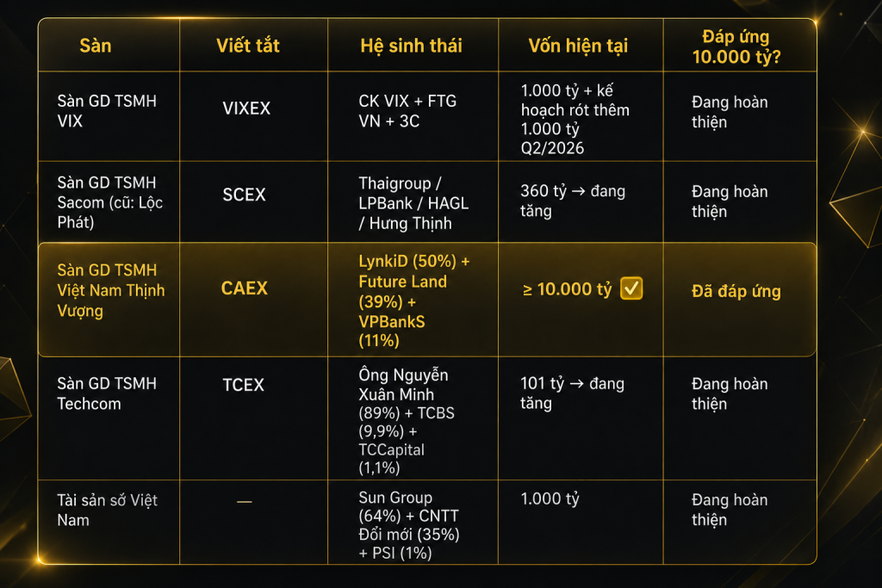Click the Sàn column header
The image size is (882, 588).
pos(96,46)
